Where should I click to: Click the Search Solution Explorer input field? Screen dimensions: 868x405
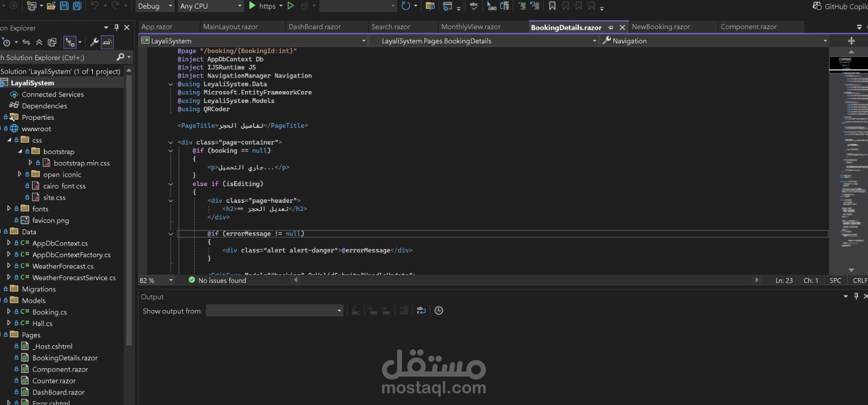pos(57,57)
